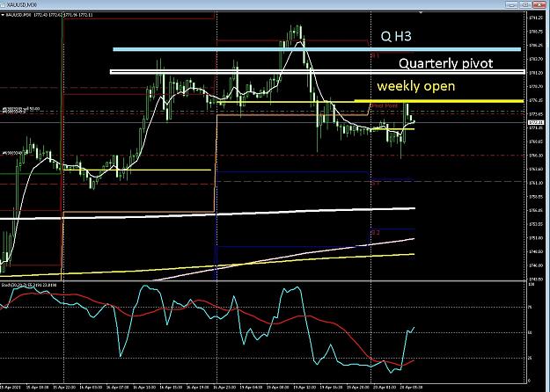Click the 25 level on stochastic scale
550x392 pixels.
[x=530, y=358]
